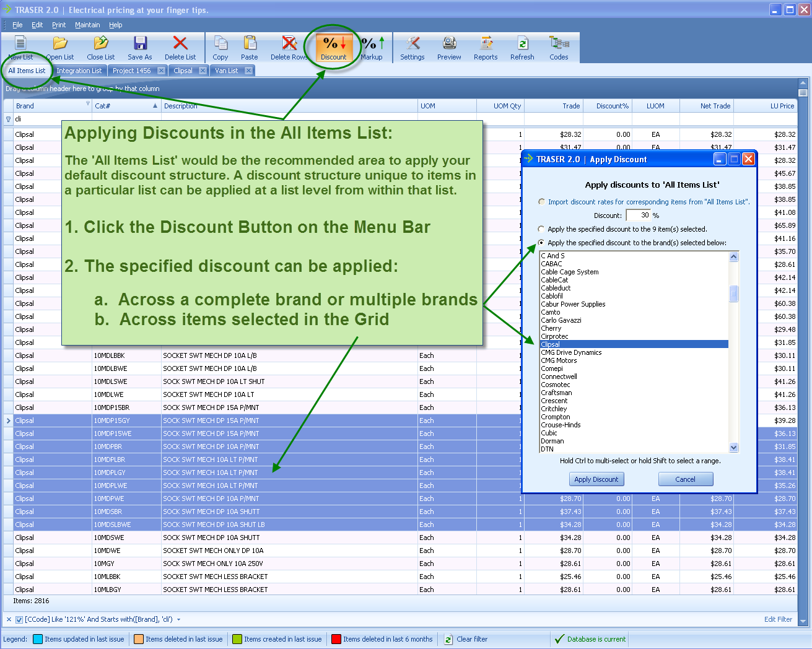812x649 pixels.
Task: Close the Clipsal tab
Action: [x=203, y=71]
